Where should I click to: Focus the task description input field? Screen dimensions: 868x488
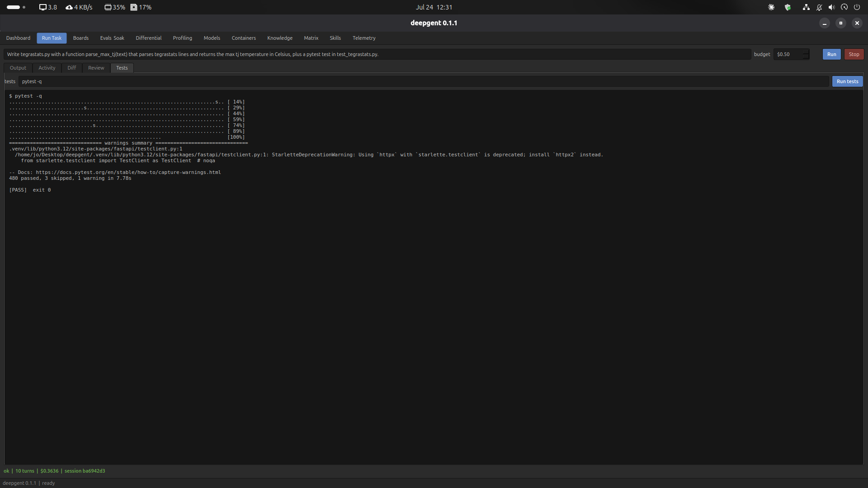[377, 54]
